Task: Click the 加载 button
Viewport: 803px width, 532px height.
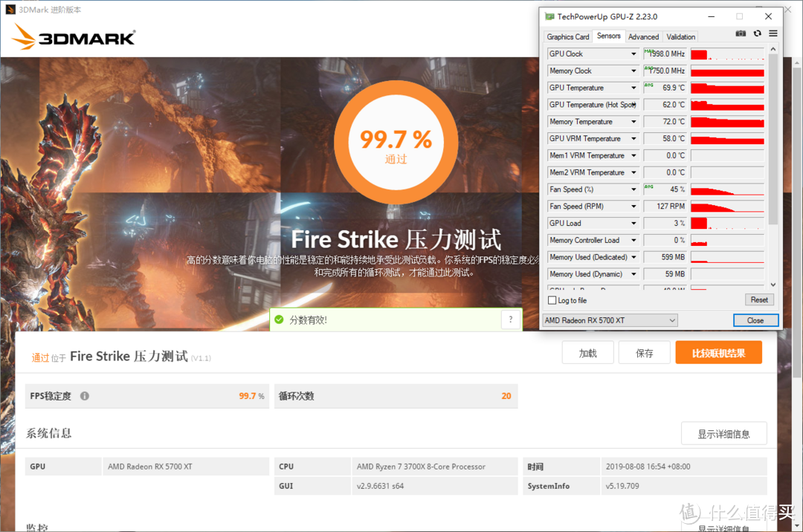Action: [588, 353]
